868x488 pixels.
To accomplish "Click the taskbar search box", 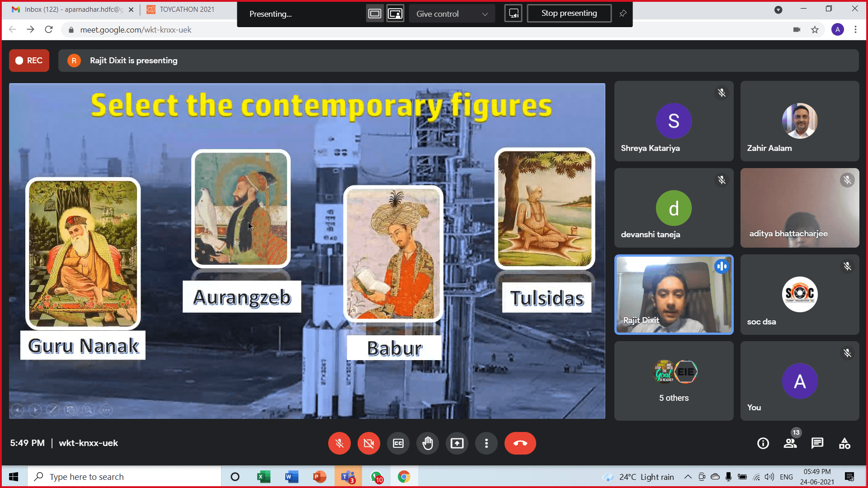I will (124, 477).
